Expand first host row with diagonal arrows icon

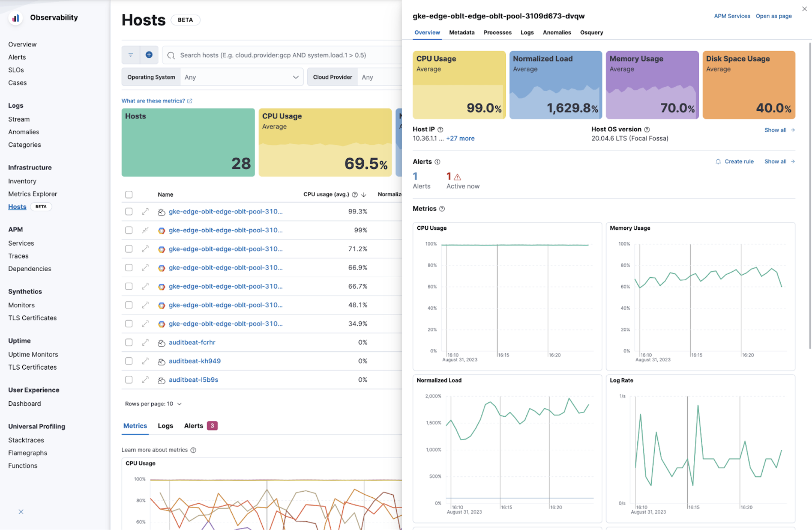[x=145, y=211]
